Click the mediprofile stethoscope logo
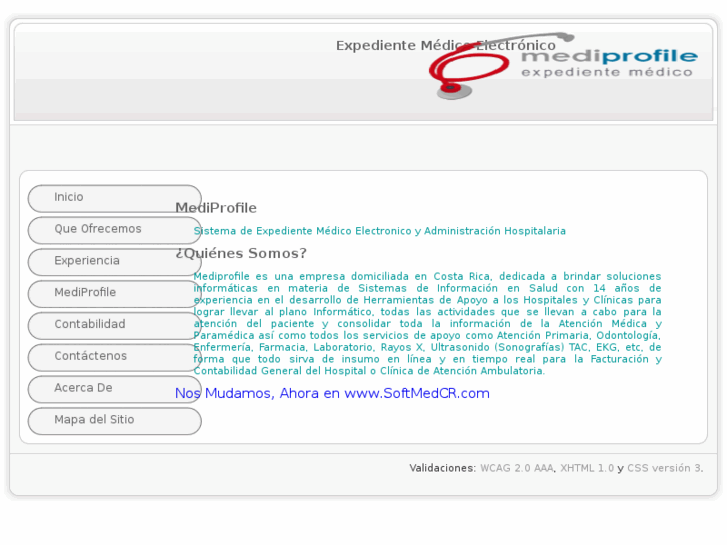This screenshot has height=545, width=727. pyautogui.click(x=563, y=65)
